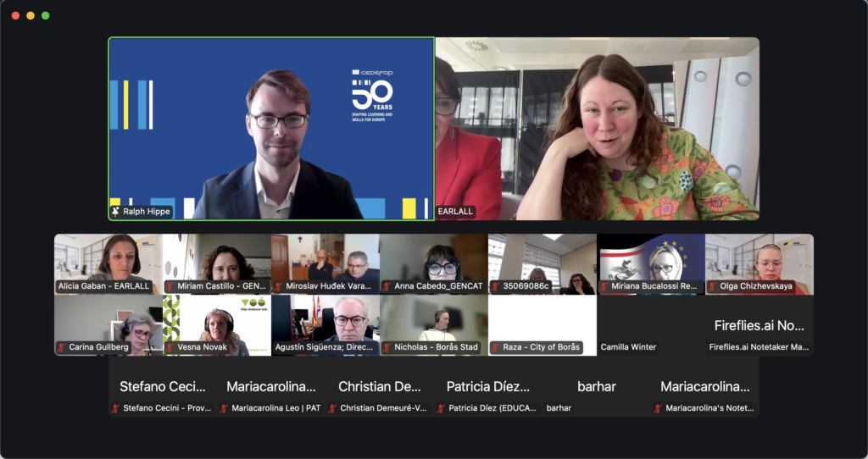Click muted mic icon by Miriana Bucalossi
This screenshot has height=459, width=868.
click(x=604, y=286)
